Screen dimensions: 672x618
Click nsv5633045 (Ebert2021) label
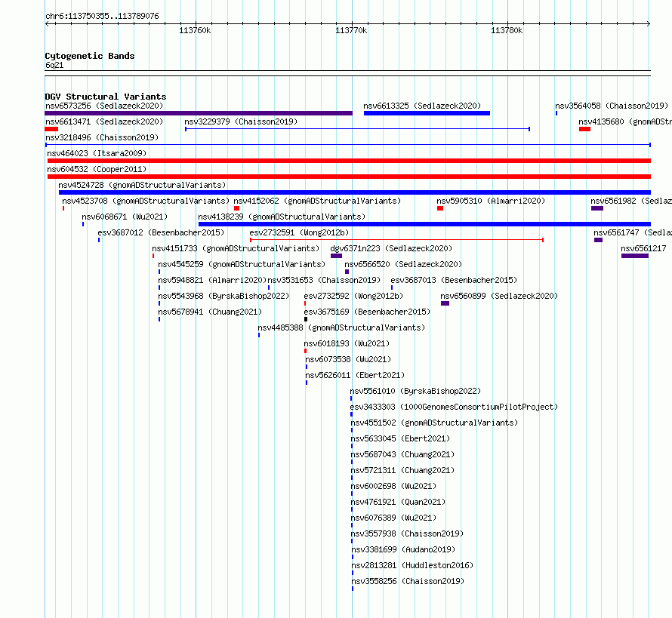coord(400,438)
